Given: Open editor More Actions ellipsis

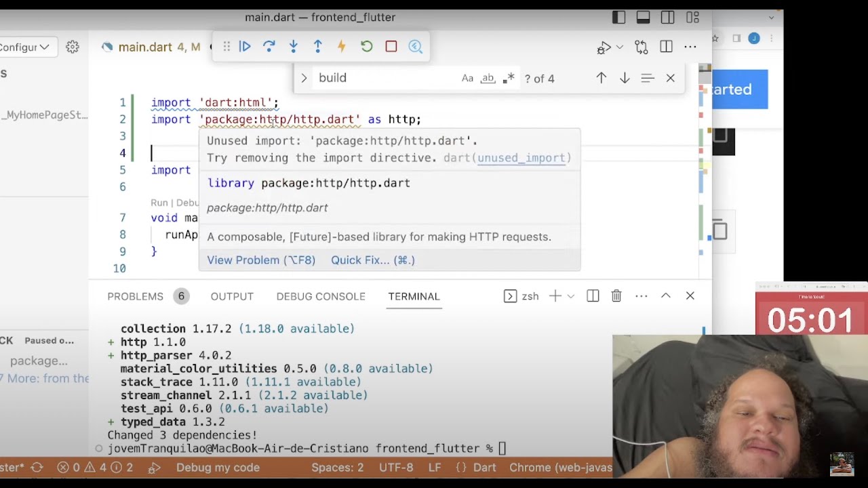Looking at the screenshot, I should pos(690,47).
